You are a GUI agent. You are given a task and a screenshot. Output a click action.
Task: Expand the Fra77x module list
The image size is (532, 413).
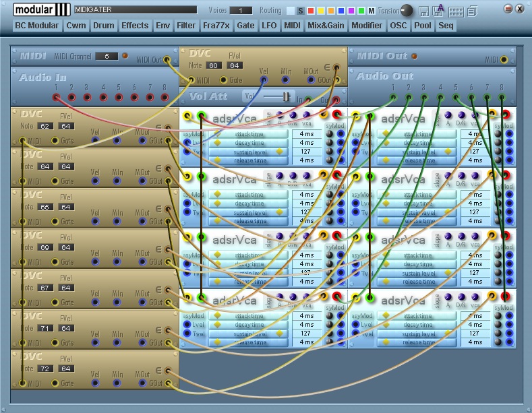(x=216, y=26)
